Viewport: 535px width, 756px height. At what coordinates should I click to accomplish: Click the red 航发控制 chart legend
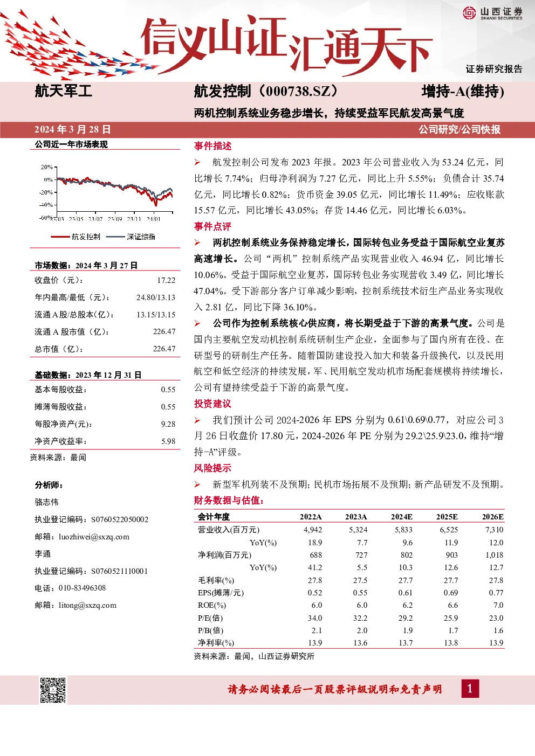click(x=76, y=237)
